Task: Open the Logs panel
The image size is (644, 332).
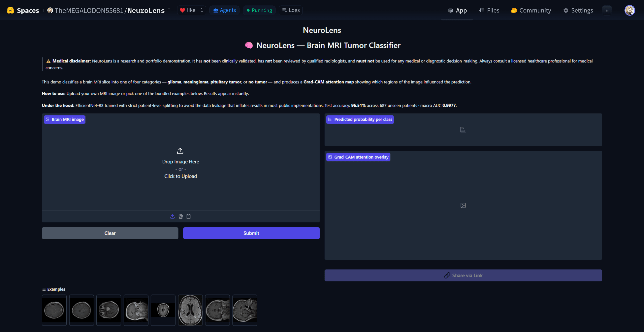Action: click(291, 10)
